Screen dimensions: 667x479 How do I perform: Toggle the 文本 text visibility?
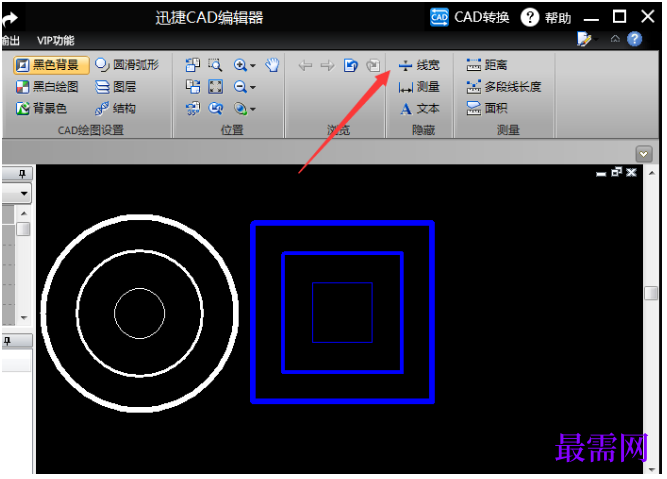420,108
